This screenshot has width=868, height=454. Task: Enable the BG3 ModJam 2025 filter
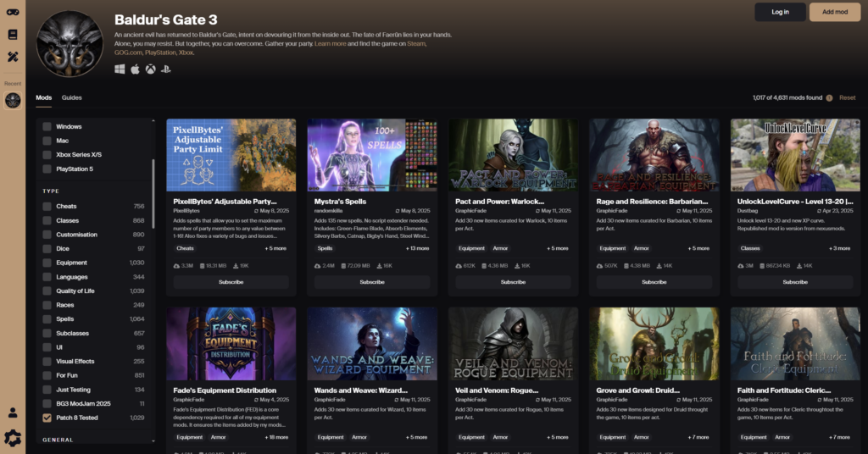(x=47, y=404)
